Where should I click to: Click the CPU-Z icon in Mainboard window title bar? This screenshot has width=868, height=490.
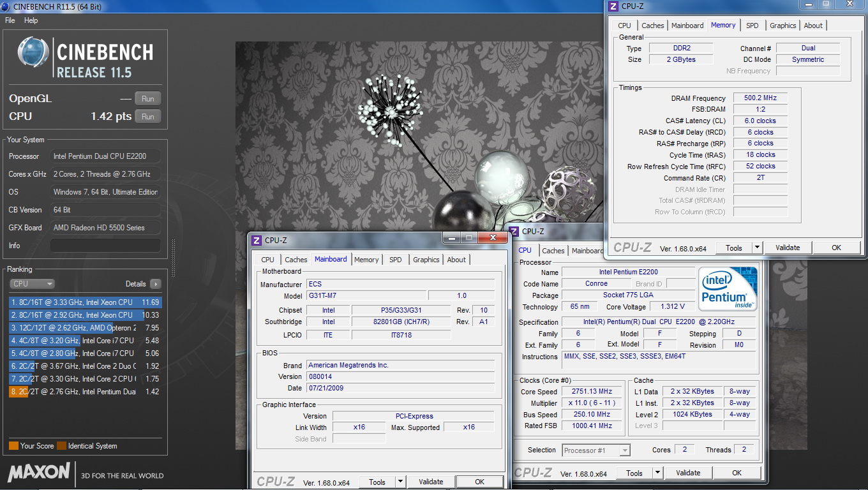257,241
